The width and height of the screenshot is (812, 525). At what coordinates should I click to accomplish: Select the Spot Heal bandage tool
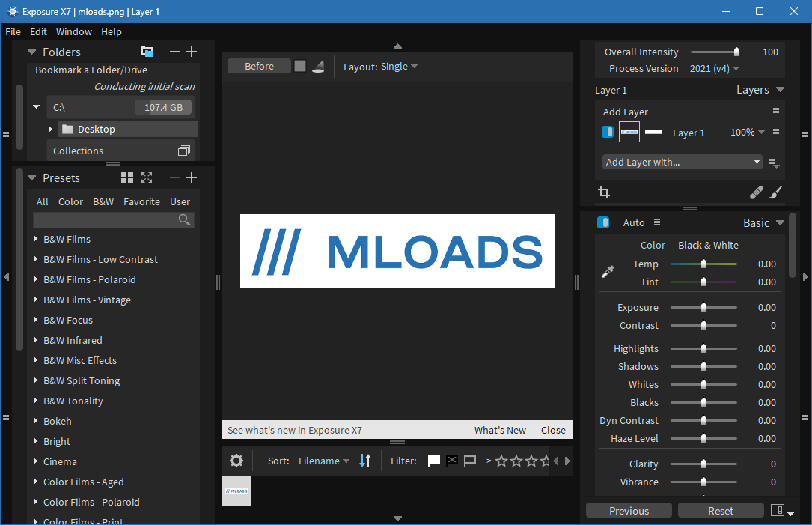coord(756,192)
